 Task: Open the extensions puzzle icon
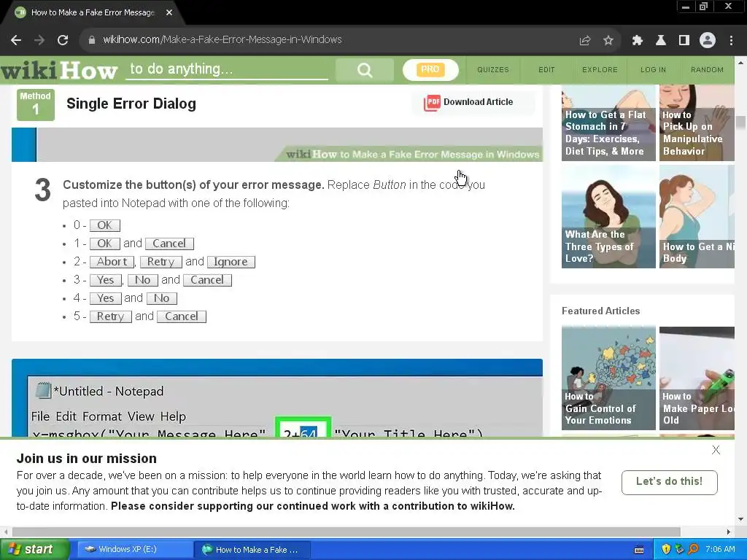coord(637,41)
